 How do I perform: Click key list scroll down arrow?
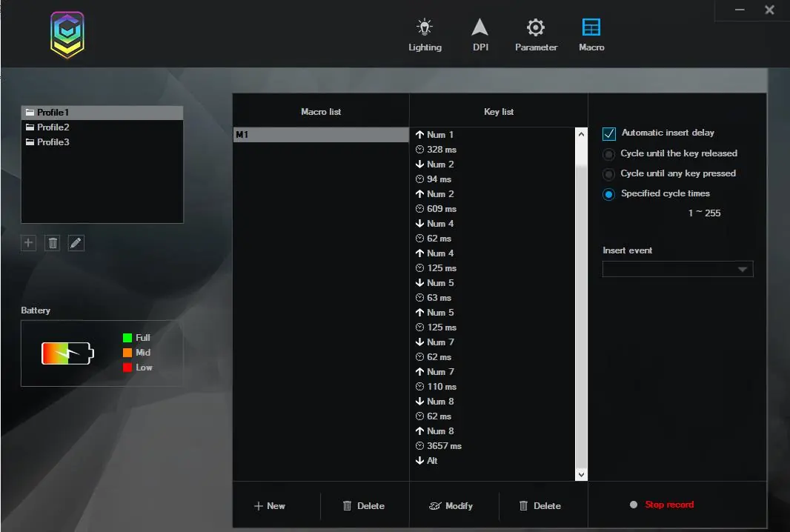pyautogui.click(x=582, y=474)
